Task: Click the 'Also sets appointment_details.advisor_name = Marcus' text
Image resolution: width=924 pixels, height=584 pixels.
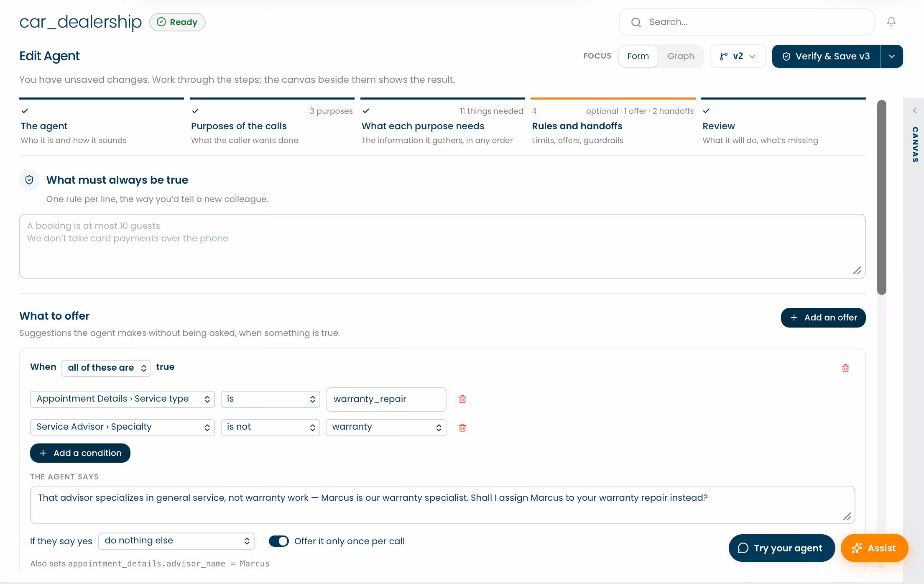Action: click(x=150, y=564)
